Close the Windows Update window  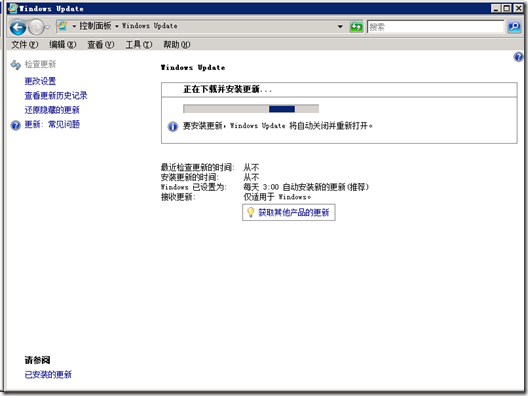[x=518, y=8]
